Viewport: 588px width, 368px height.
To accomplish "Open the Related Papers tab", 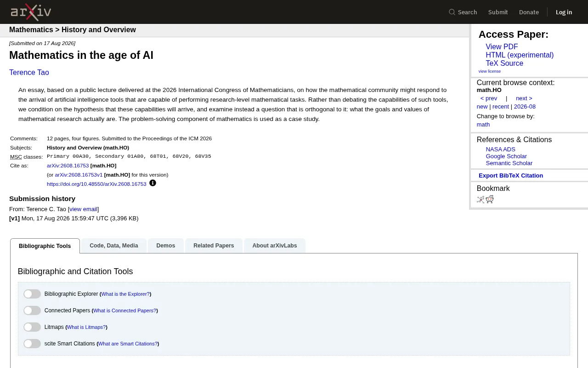I will [214, 246].
